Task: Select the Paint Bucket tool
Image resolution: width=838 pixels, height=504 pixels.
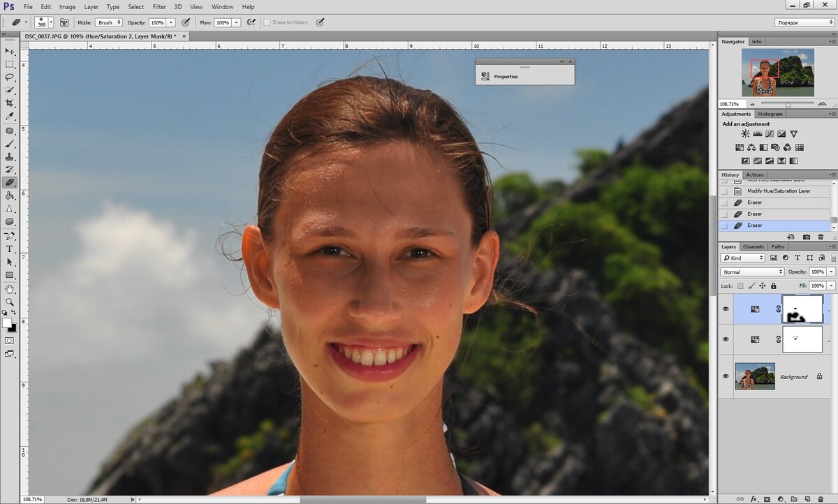Action: pyautogui.click(x=10, y=196)
